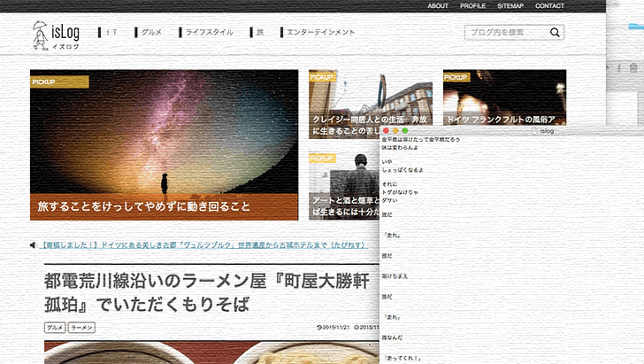This screenshot has width=644, height=364.
Task: Open the IT category
Action: pos(108,32)
